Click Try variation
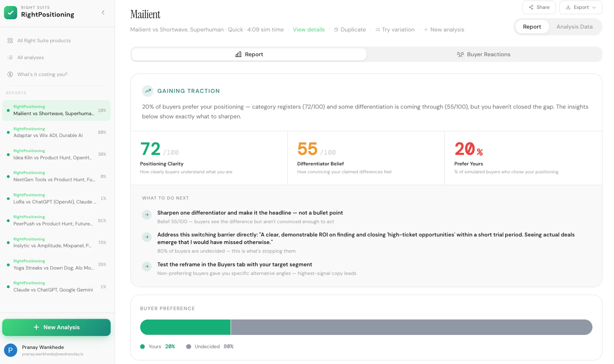Viewport: 614px width, 364px height. tap(395, 30)
